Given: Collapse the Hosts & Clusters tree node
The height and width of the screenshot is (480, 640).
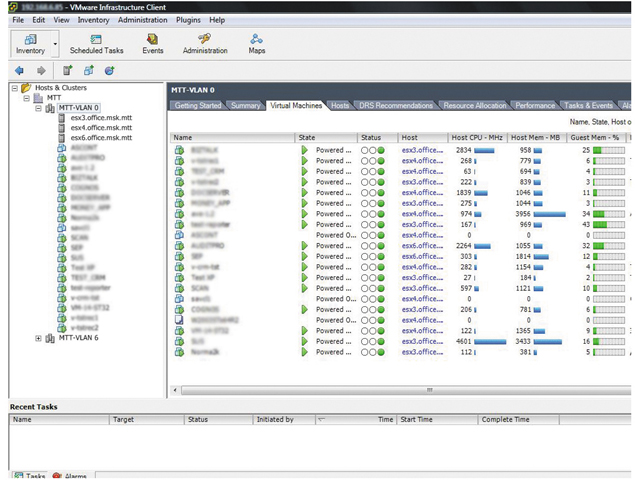Looking at the screenshot, I should pyautogui.click(x=15, y=88).
